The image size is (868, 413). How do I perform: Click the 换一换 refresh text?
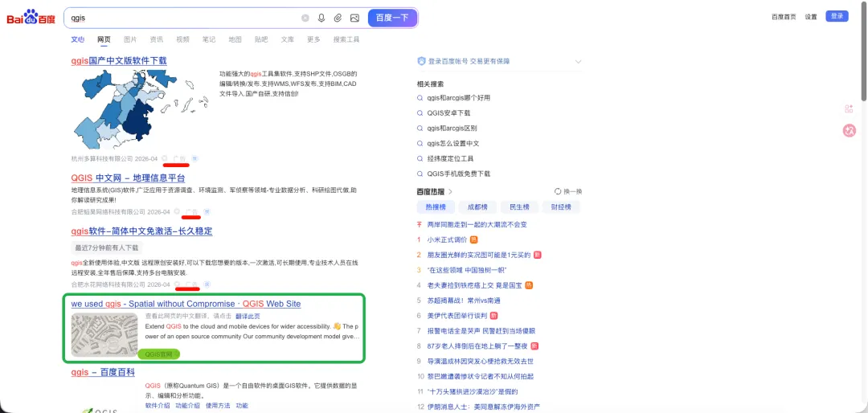(x=573, y=191)
